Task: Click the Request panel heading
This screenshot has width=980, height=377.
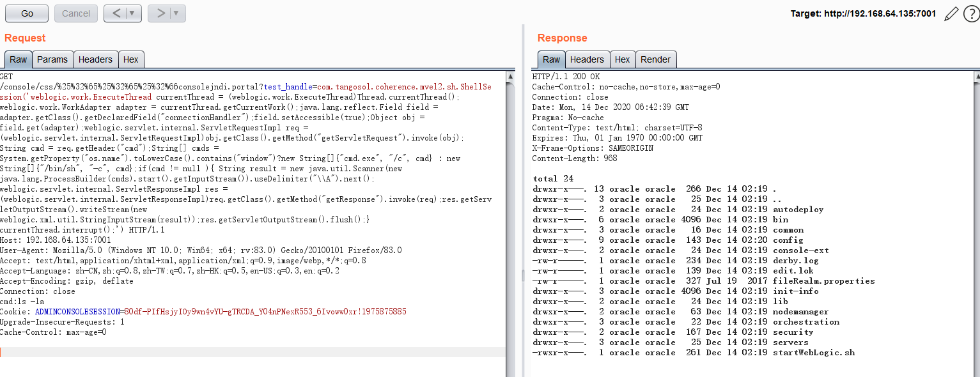Action: [26, 38]
